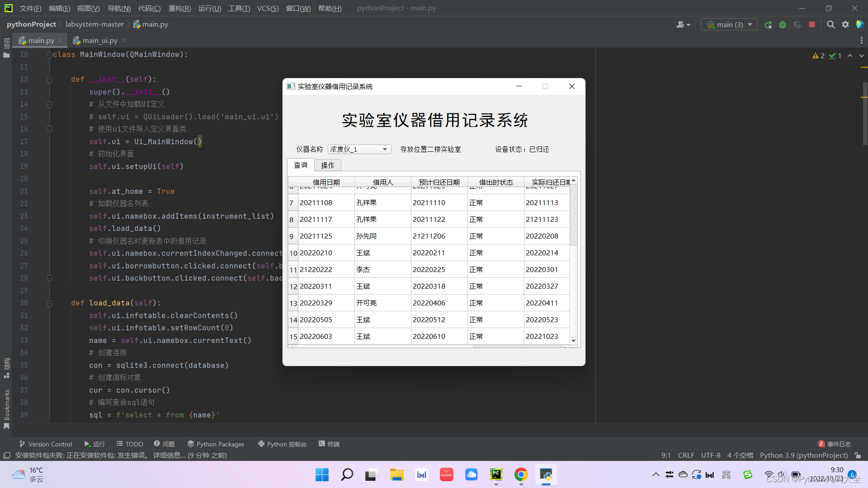
Task: Collapse the MainWindow class fold marker
Action: pyautogui.click(x=49, y=55)
